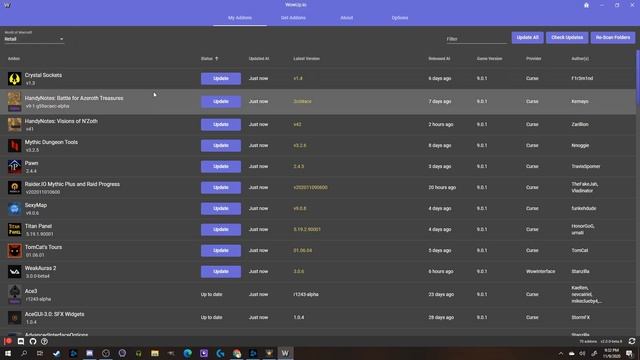The width and height of the screenshot is (640, 360).
Task: Update the Pawn addon
Action: [220, 167]
